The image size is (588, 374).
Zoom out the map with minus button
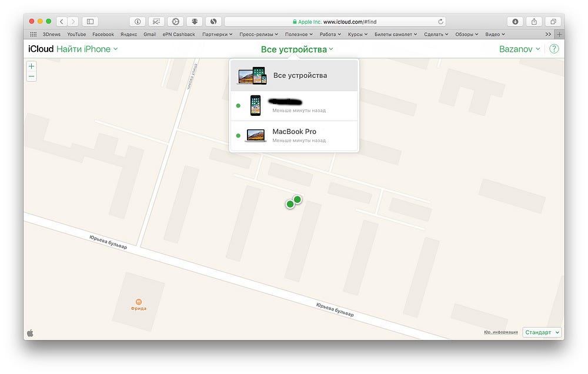[x=32, y=76]
